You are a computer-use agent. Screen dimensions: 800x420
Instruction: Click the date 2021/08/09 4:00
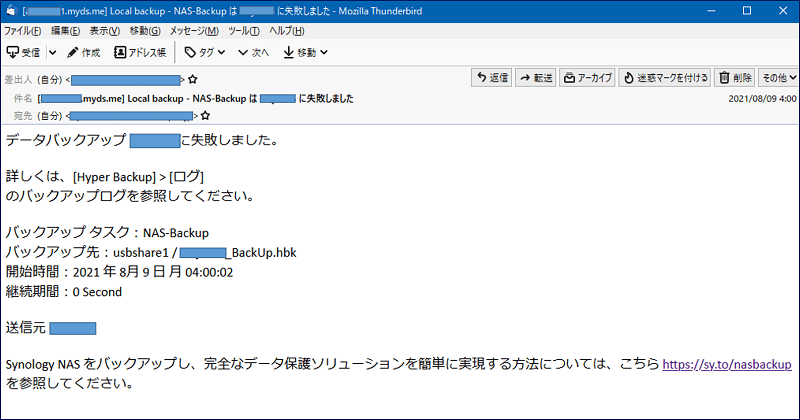(762, 98)
